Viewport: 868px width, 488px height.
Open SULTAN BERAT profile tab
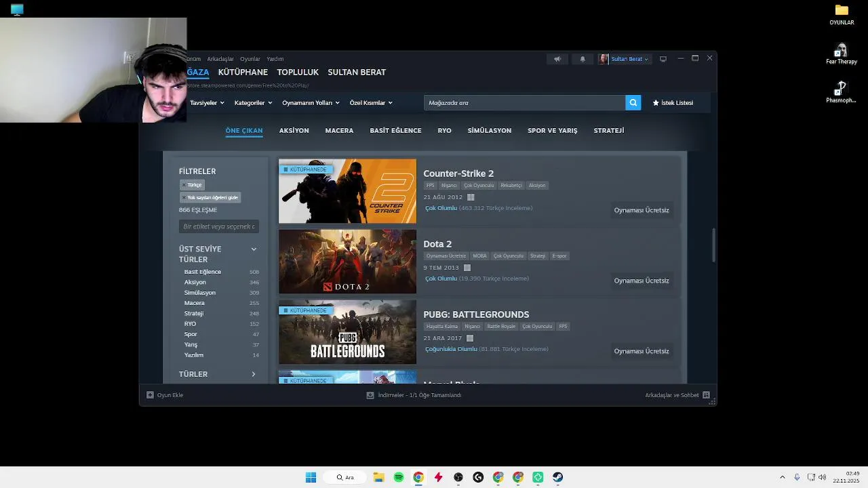click(357, 73)
